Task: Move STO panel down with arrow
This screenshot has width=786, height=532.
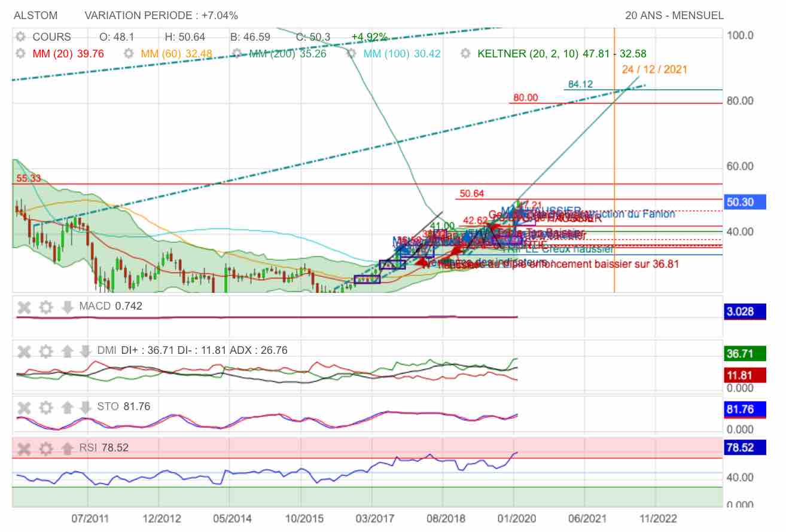Action: [86, 408]
